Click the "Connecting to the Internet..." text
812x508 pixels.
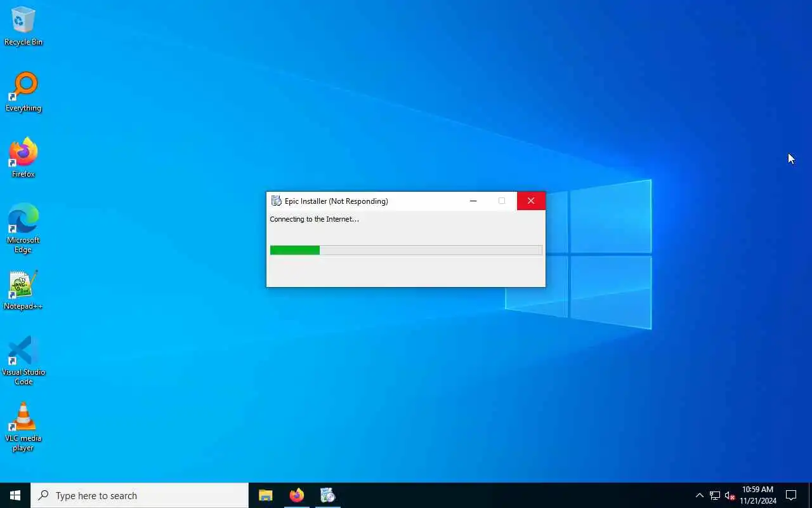pos(314,219)
